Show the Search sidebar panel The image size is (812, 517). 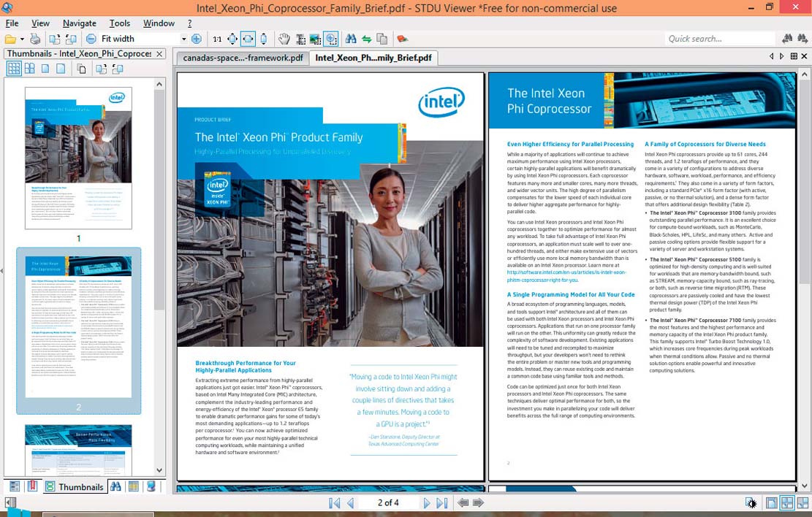point(115,486)
